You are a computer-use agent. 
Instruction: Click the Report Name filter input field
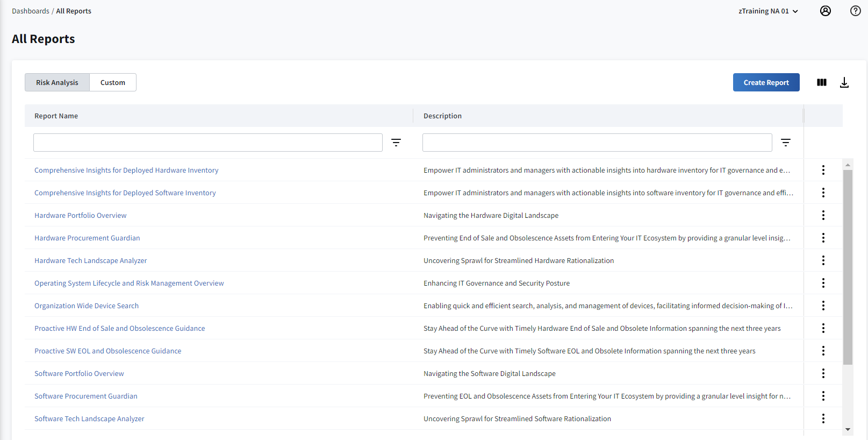coord(208,143)
